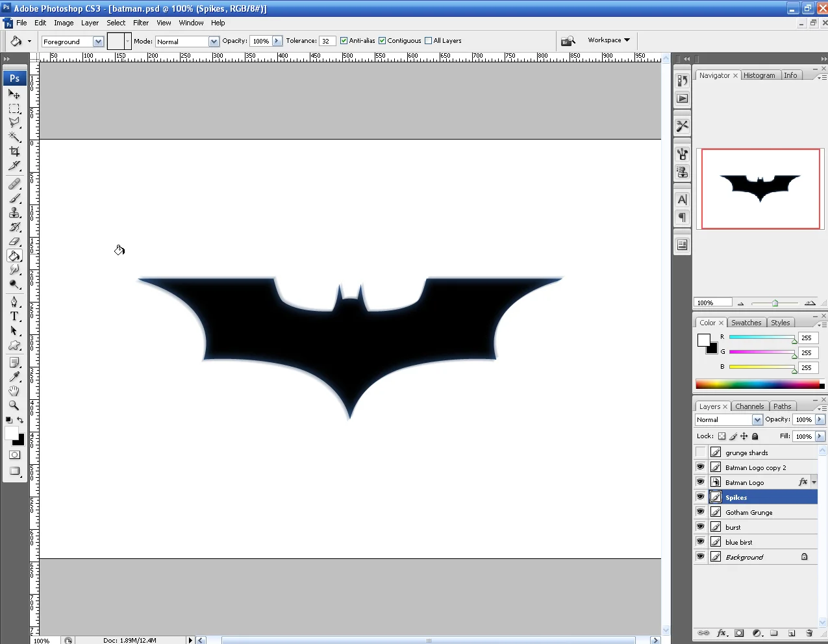Uncheck the Anti-alias checkbox
Screen dimensions: 828x644
[344, 41]
